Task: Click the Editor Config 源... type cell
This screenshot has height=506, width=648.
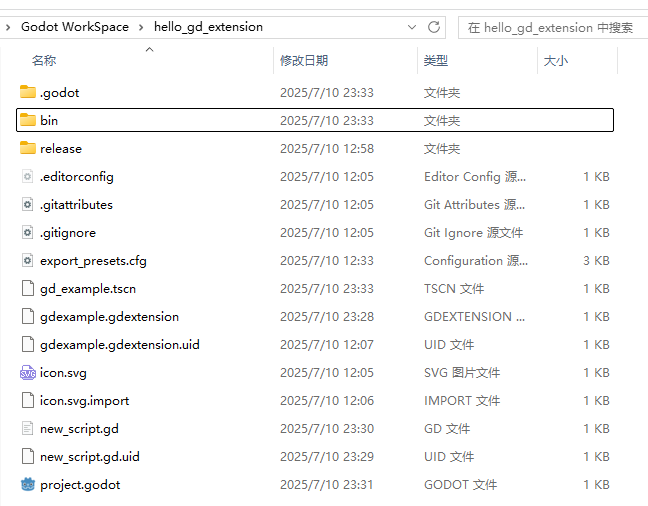Action: [475, 177]
